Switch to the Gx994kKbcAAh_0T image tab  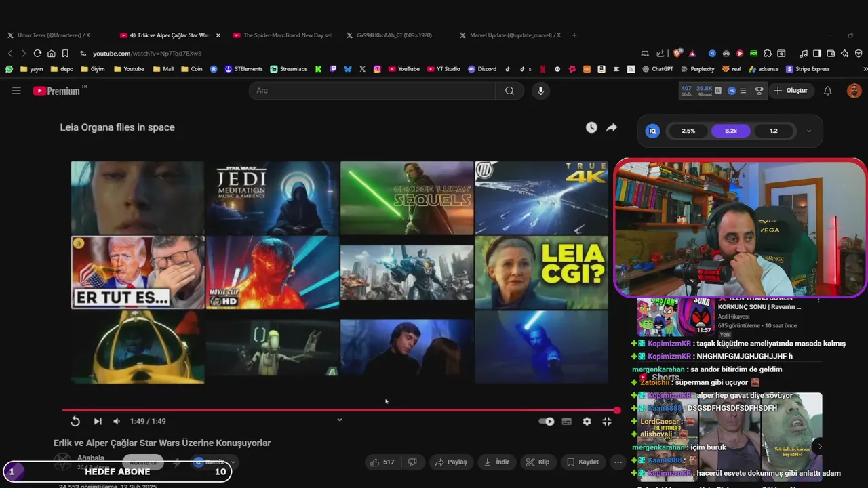tap(393, 35)
